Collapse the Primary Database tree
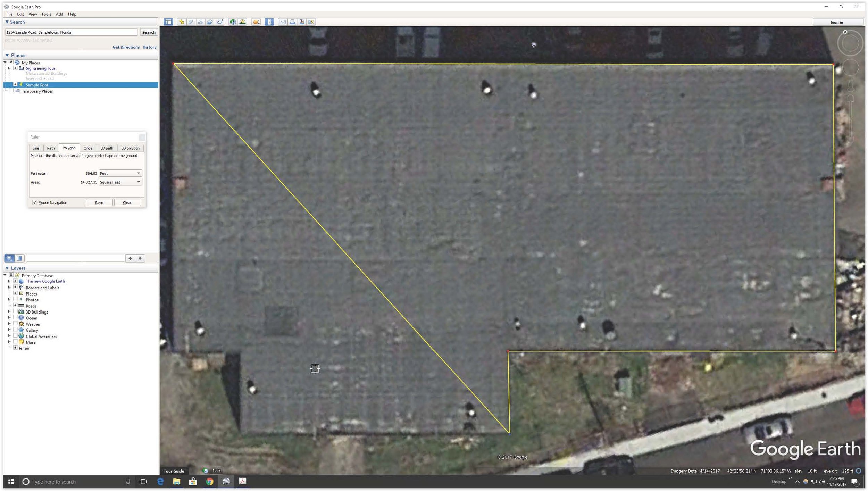The width and height of the screenshot is (868, 491). tap(5, 275)
